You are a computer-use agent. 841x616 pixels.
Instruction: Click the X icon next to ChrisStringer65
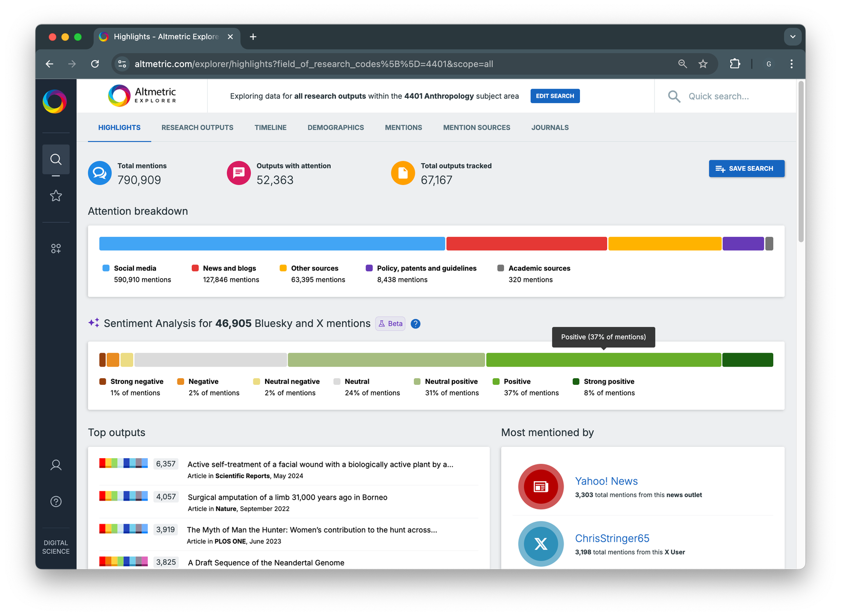point(540,544)
